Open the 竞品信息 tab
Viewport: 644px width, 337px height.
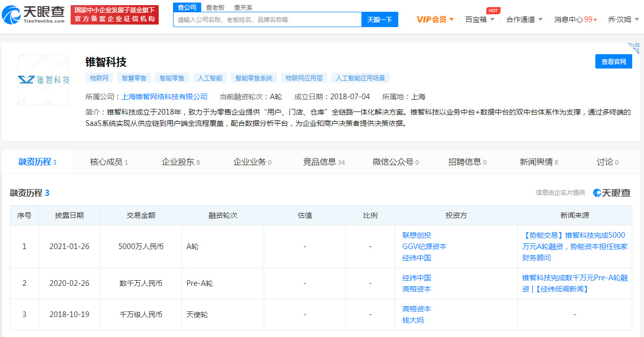(x=324, y=162)
